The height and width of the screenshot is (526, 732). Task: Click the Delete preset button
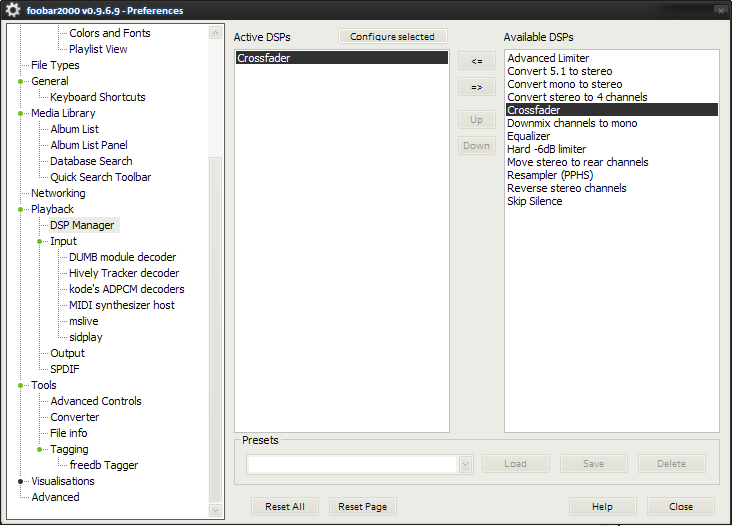(671, 464)
